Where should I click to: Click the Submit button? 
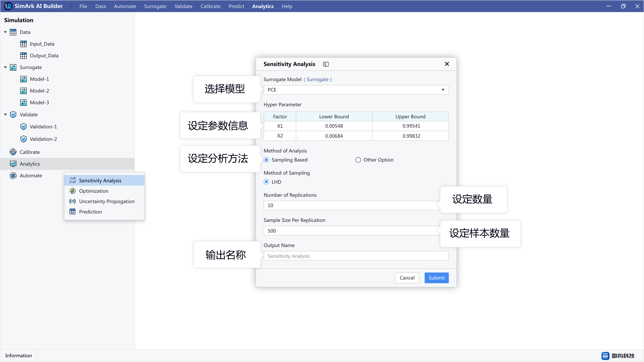point(437,278)
